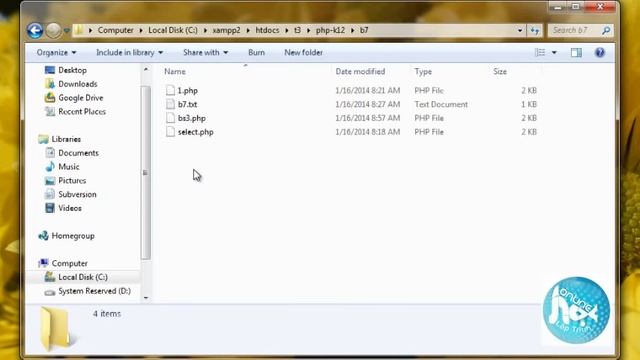Select Homegroup in the navigation pane
Image resolution: width=640 pixels, height=360 pixels.
click(73, 236)
